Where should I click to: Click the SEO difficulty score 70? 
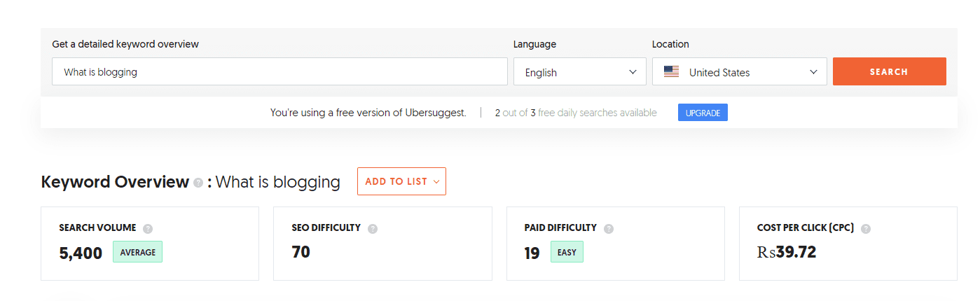coord(301,252)
